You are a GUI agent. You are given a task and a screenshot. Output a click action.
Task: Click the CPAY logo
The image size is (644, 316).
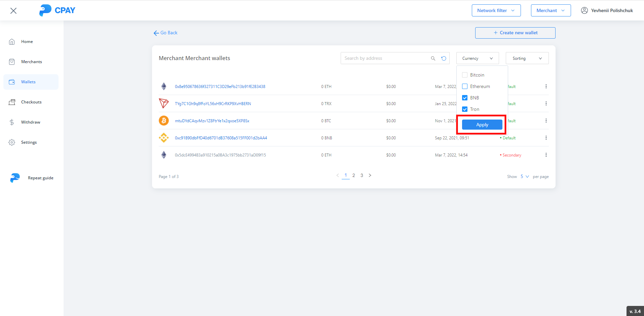pos(57,10)
